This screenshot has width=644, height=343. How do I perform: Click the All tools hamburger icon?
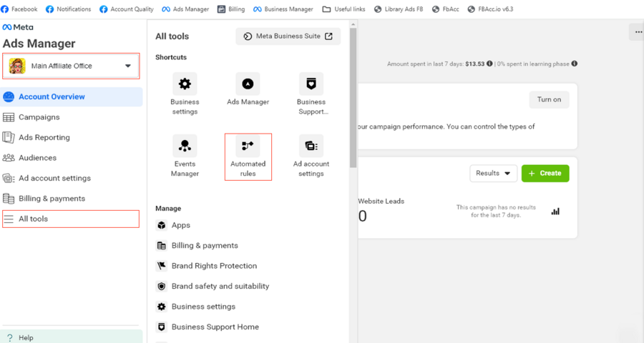point(9,219)
